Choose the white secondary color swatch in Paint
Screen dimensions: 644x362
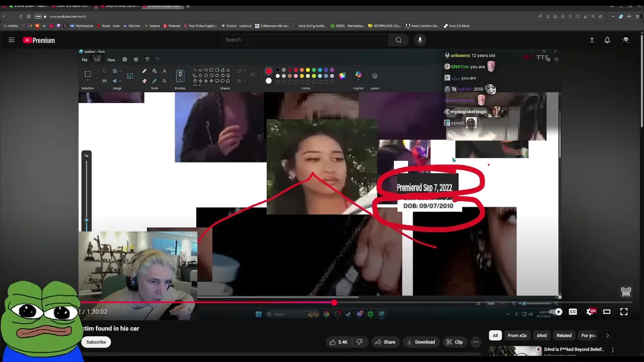[x=269, y=81]
